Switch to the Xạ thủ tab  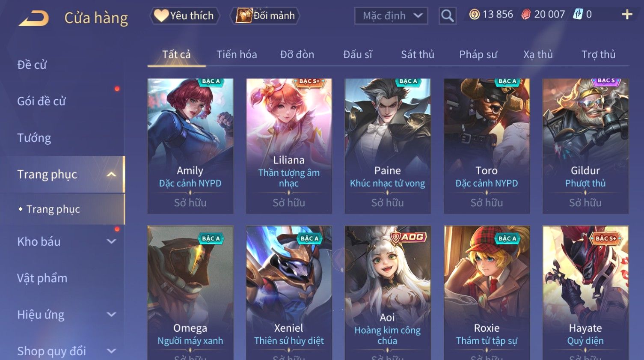click(538, 54)
